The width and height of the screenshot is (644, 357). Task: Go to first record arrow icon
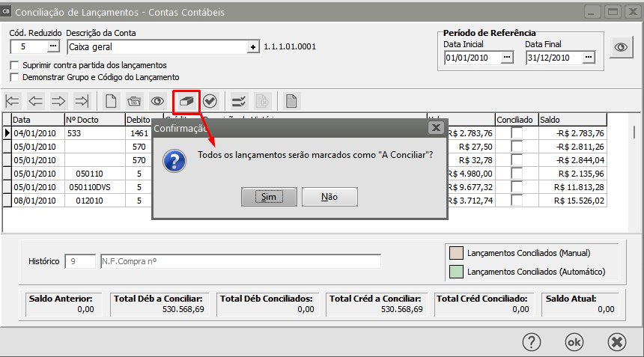[13, 101]
